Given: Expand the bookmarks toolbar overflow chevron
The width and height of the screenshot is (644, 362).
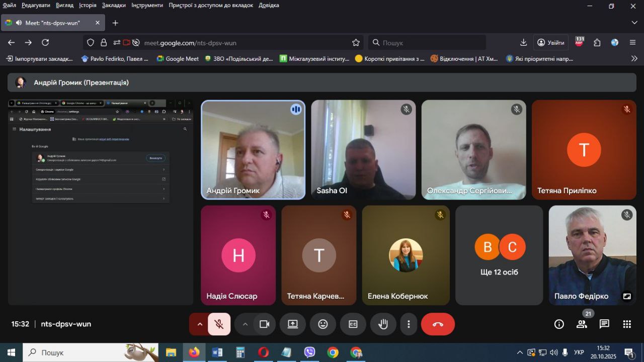Looking at the screenshot, I should [634, 58].
